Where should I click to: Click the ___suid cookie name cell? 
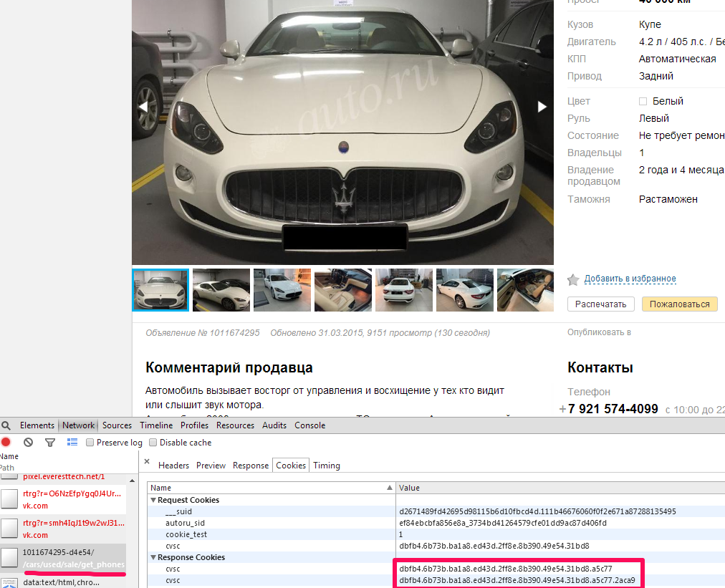coord(272,511)
